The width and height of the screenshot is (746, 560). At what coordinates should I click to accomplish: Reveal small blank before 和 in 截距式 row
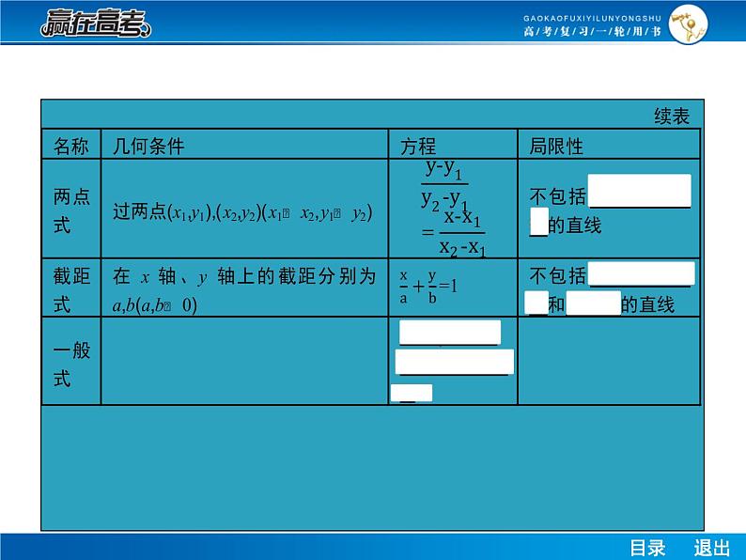coord(536,303)
